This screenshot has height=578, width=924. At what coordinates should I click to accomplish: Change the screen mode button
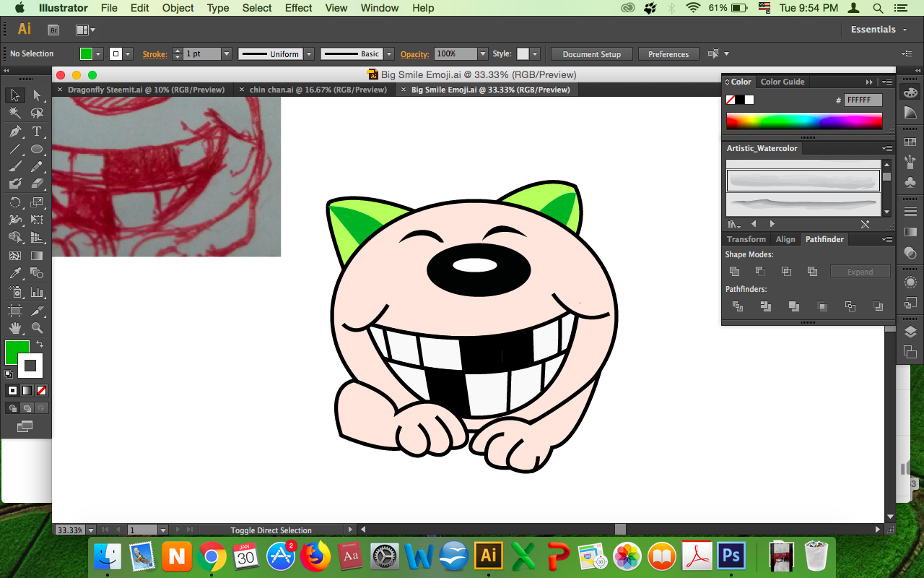[x=25, y=426]
